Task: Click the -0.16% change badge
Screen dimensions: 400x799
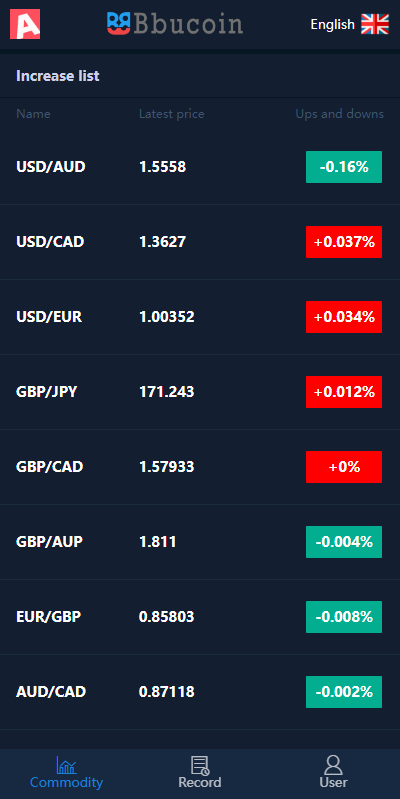Action: coord(344,167)
